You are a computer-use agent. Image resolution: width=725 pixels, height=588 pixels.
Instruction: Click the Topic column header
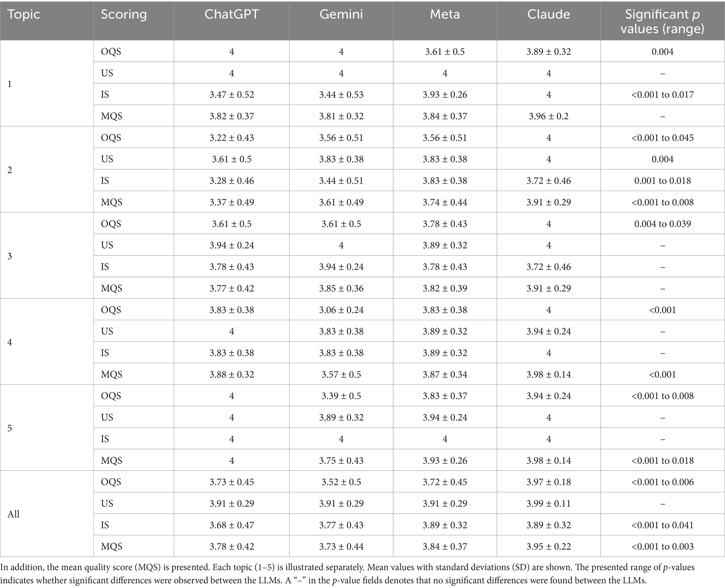coord(24,14)
